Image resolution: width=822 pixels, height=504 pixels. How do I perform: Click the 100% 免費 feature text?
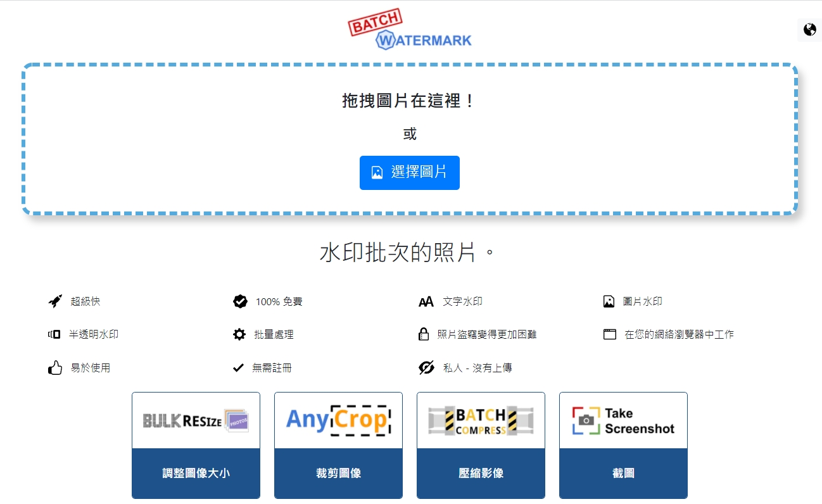[x=279, y=301]
